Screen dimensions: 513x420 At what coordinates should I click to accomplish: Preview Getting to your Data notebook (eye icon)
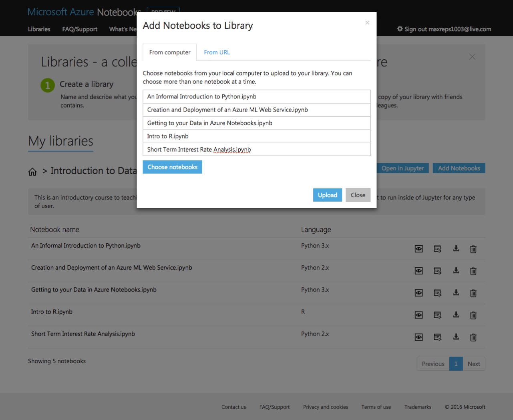[418, 293]
